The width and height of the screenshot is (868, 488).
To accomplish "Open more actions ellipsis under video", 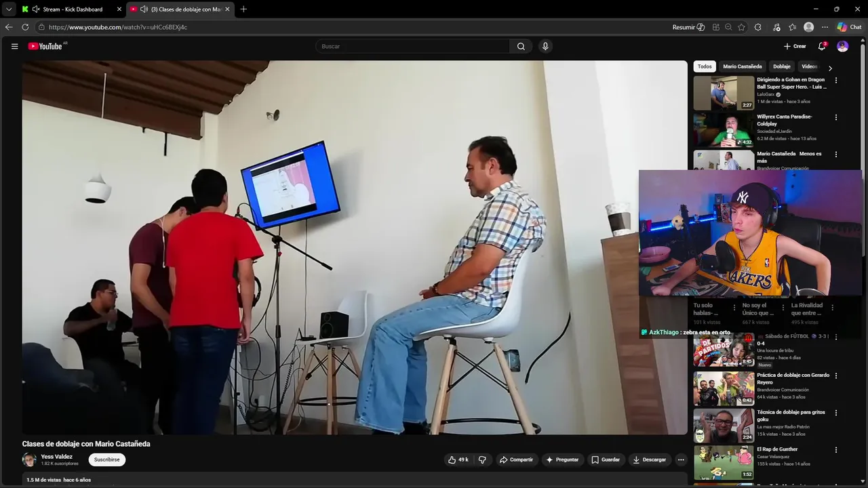I will click(x=681, y=460).
